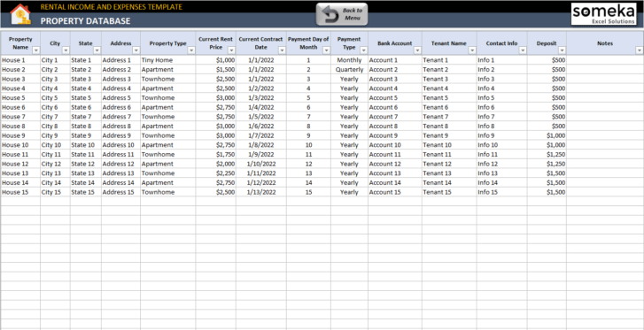This screenshot has width=644, height=330.
Task: Open the Payment Type filter dropdown
Action: tap(363, 50)
